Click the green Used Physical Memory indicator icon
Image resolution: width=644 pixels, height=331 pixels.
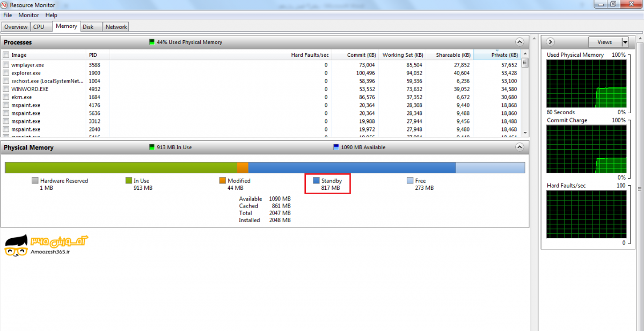(152, 42)
